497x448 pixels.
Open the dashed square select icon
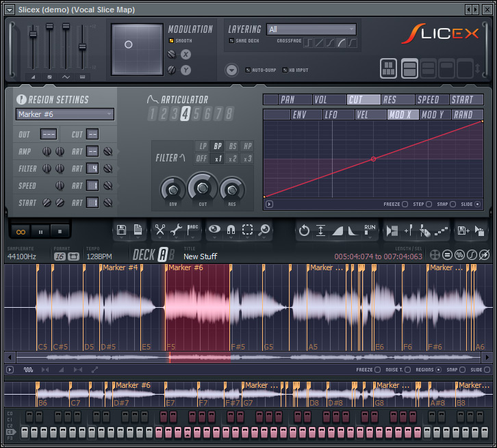coord(247,230)
